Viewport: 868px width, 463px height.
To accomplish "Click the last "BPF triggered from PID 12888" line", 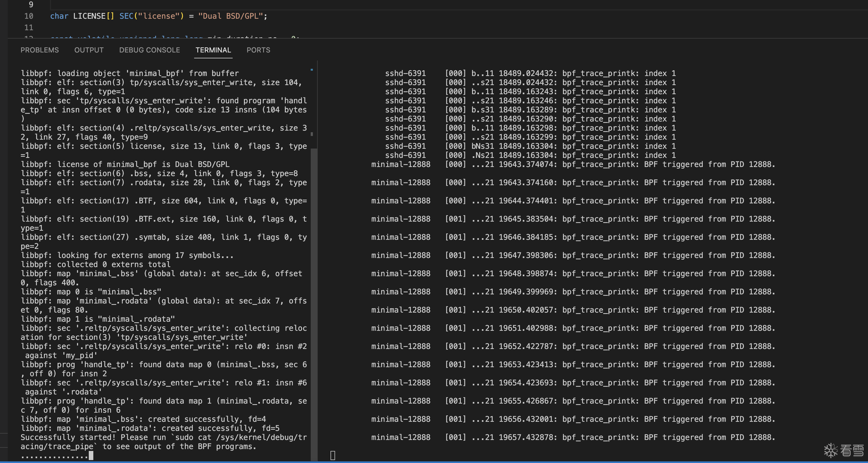I will click(x=573, y=437).
